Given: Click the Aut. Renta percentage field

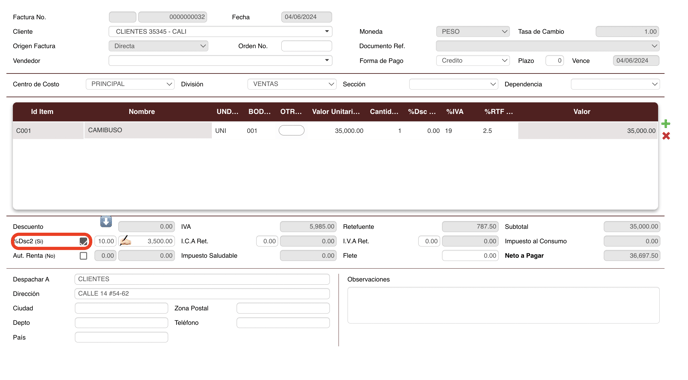Looking at the screenshot, I should click(105, 256).
